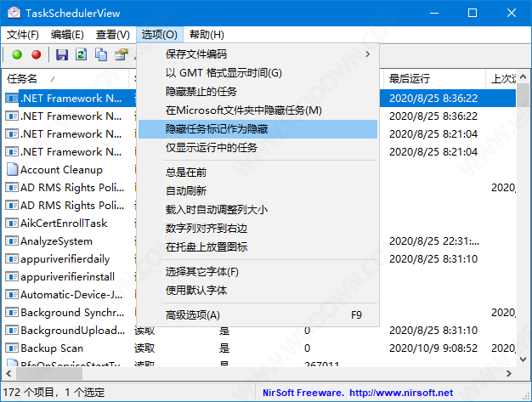Viewport: 532px width, 402px height.
Task: Click 选择其它字体(F) menu entry
Action: [202, 272]
